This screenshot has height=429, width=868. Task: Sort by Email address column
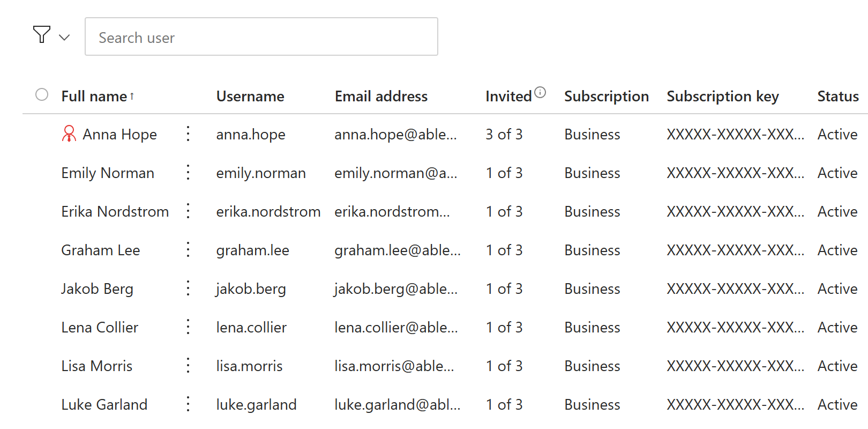click(x=381, y=97)
